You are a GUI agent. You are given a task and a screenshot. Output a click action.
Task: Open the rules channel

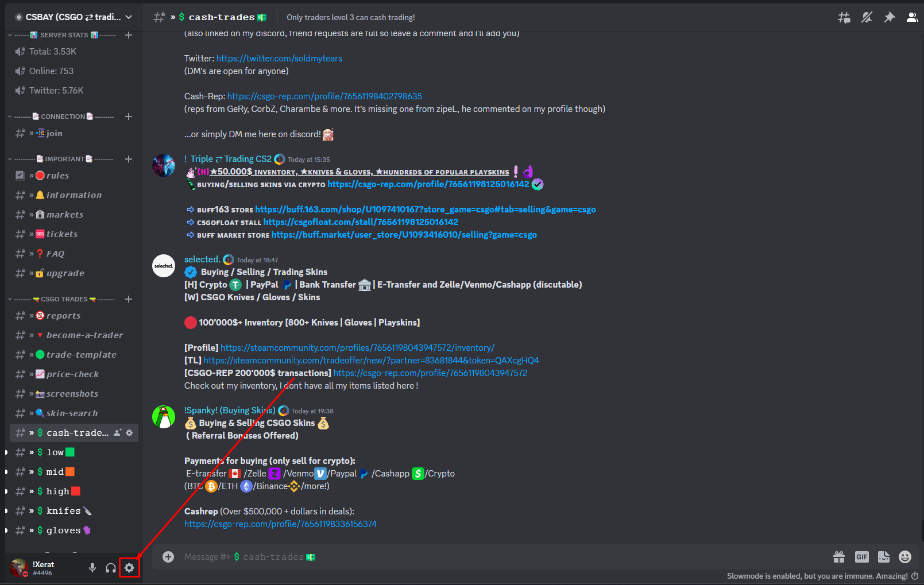(74, 176)
